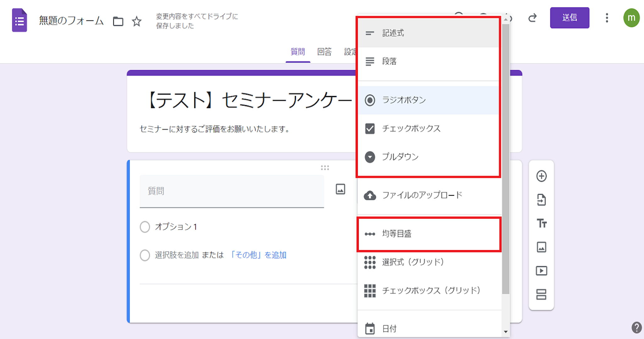Star the untitled form

(x=136, y=21)
